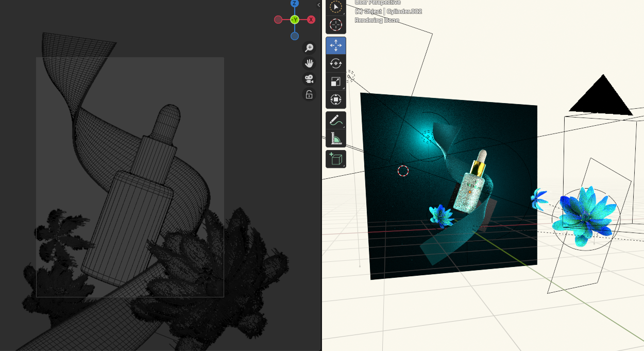Click the zoom magnifier viewport button
Image resolution: width=644 pixels, height=351 pixels.
point(309,48)
